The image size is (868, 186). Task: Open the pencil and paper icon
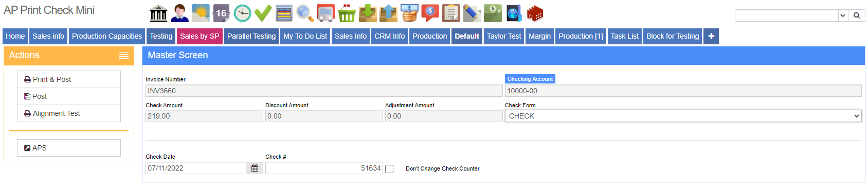pyautogui.click(x=472, y=13)
